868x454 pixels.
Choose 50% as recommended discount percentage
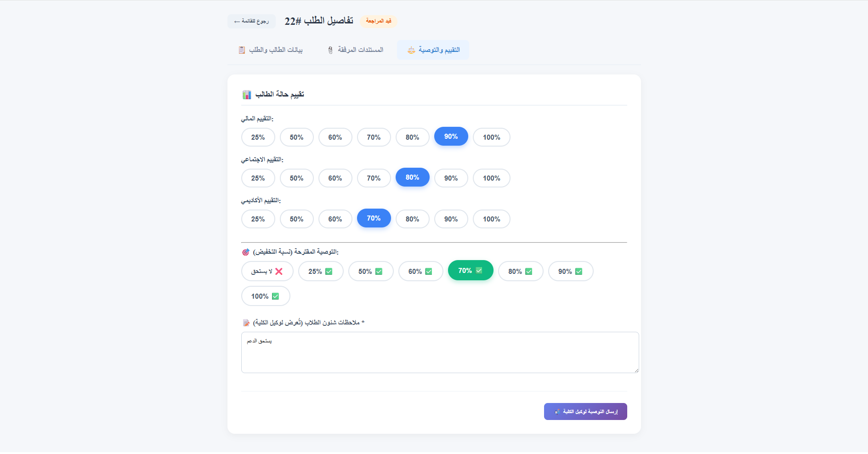pyautogui.click(x=371, y=271)
